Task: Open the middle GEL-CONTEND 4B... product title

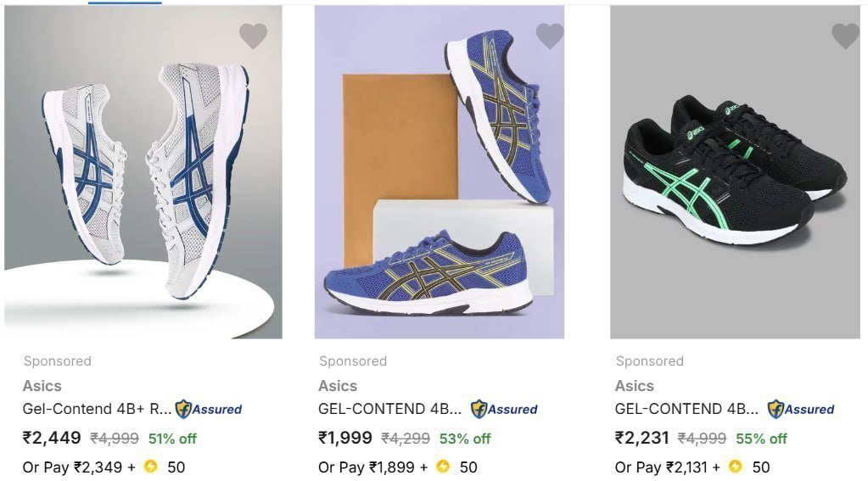Action: 390,409
